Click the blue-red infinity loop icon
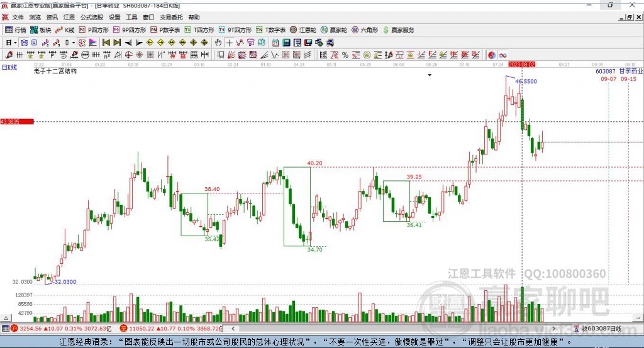This screenshot has height=348, width=644. [502, 55]
